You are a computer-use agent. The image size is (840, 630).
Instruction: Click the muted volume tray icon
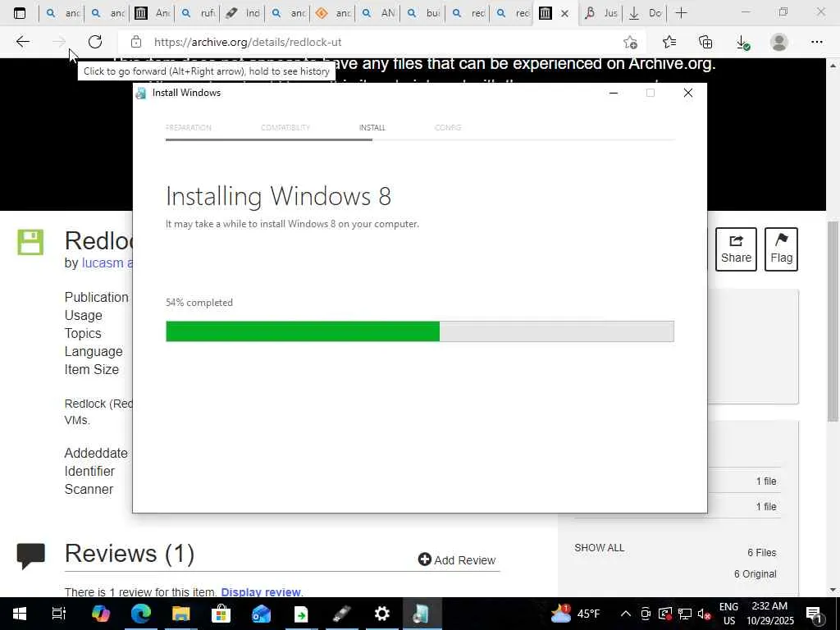point(705,614)
